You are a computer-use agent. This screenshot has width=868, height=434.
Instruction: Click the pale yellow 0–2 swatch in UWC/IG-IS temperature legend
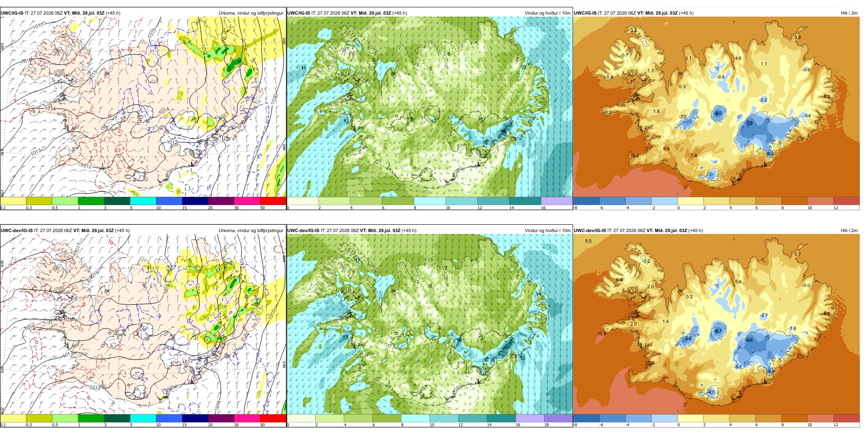(x=690, y=201)
